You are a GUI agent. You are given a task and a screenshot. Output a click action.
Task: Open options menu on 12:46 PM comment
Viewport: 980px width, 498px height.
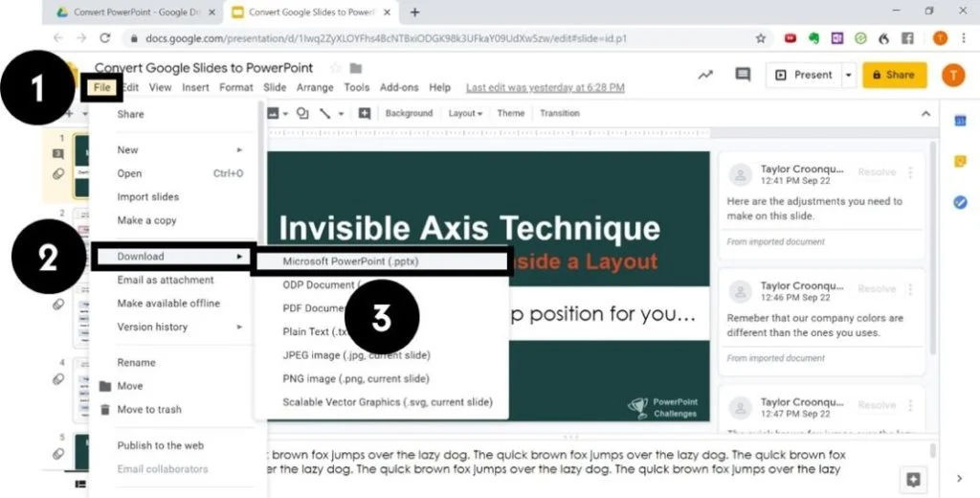coord(911,288)
